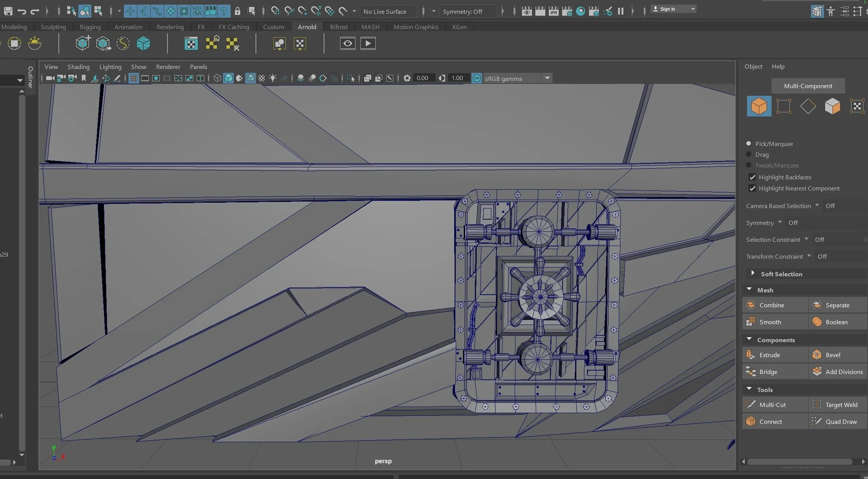Click the exposure value field 0.00
Image resolution: width=868 pixels, height=479 pixels.
[422, 78]
